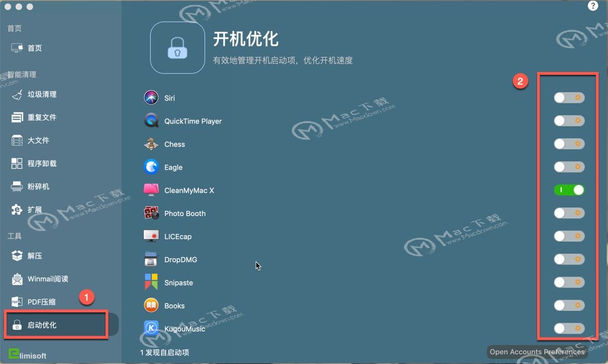This screenshot has width=608, height=364.
Task: Click the 解压 unarchive box icon
Action: click(17, 256)
